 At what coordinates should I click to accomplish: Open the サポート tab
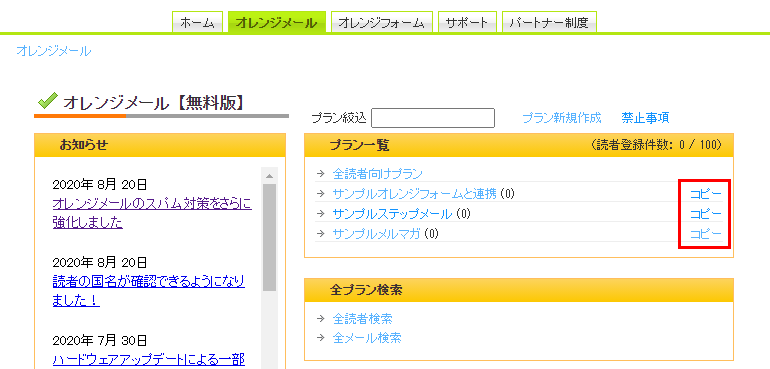(x=467, y=22)
